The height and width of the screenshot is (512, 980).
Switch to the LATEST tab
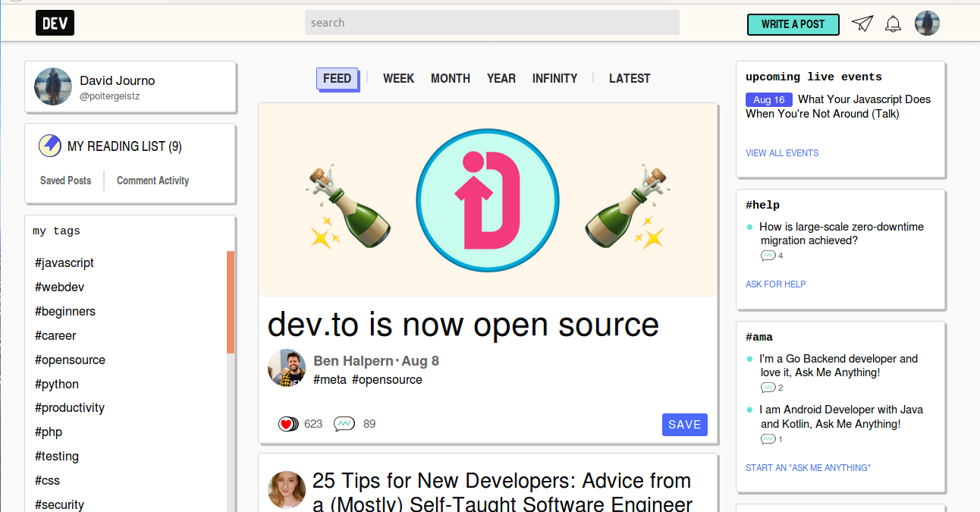pos(630,78)
